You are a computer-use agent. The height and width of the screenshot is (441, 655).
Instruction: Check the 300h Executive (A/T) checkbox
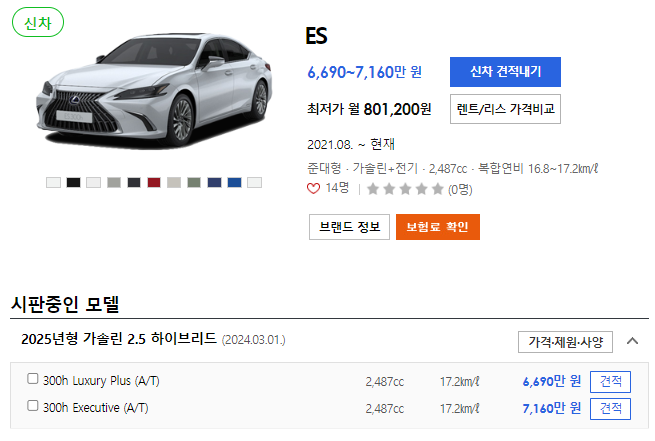(x=33, y=406)
